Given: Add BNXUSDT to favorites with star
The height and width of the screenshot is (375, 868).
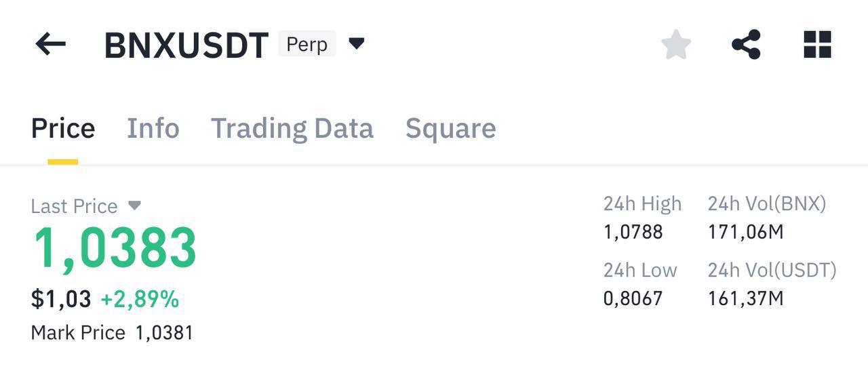Looking at the screenshot, I should (676, 45).
